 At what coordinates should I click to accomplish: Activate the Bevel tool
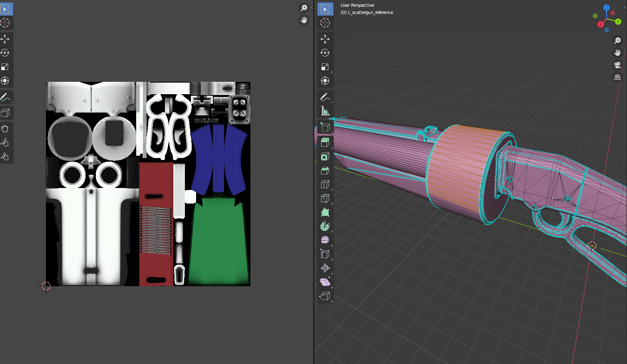(325, 170)
